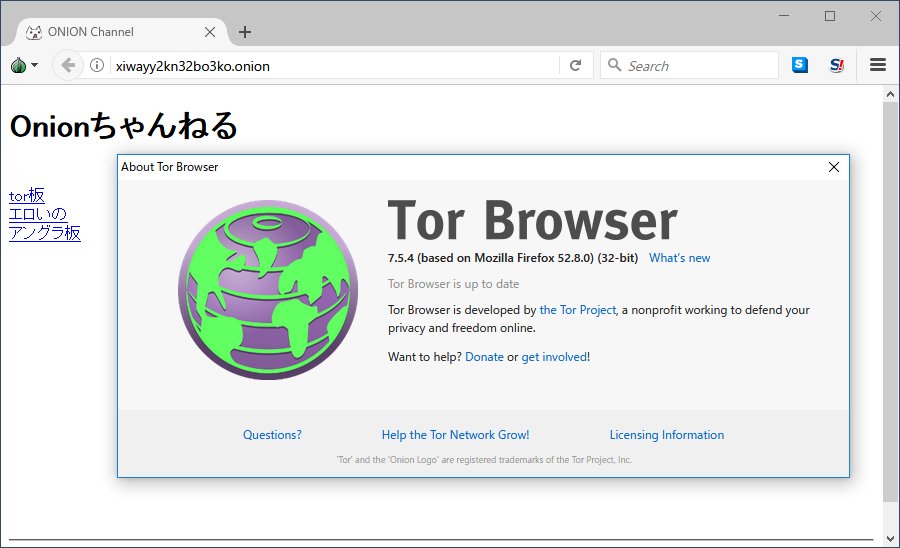
Task: Open the What's new link
Action: coord(679,258)
